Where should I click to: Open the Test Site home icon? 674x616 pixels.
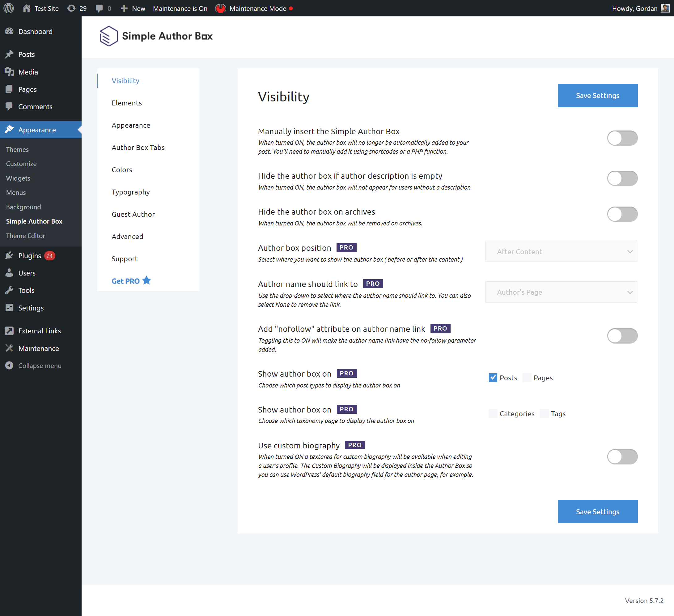pos(26,8)
